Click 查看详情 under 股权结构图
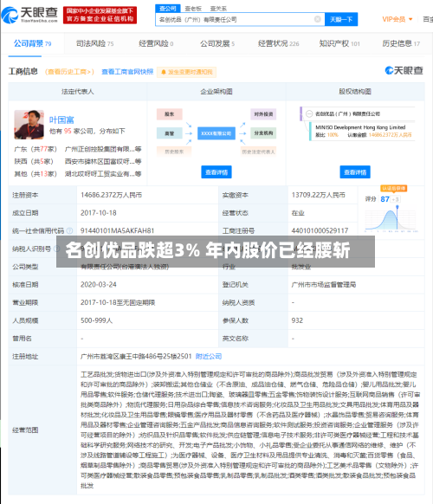 tap(355, 172)
